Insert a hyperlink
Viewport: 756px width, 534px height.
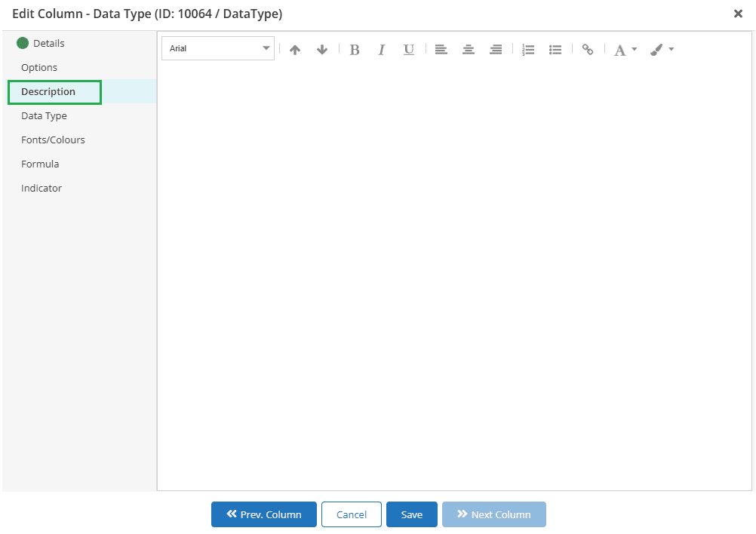587,49
